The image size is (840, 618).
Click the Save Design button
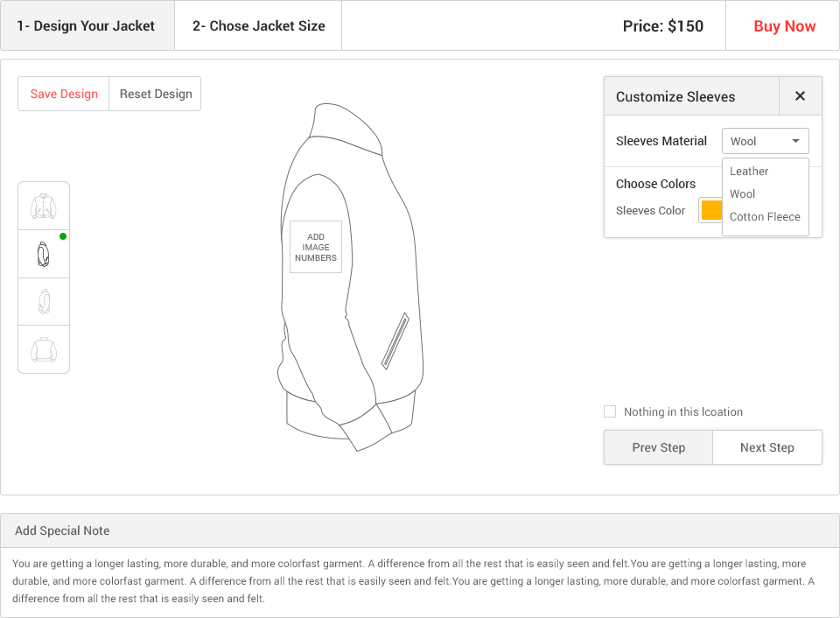[x=64, y=94]
